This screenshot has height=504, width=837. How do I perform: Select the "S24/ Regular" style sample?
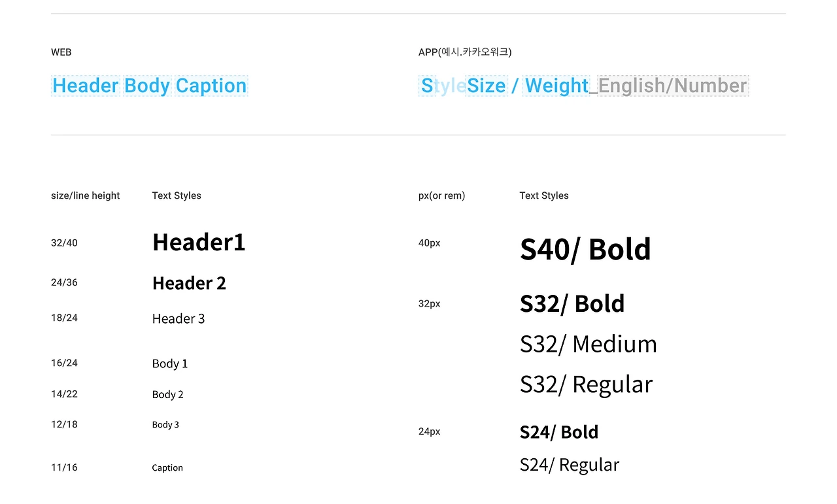570,465
